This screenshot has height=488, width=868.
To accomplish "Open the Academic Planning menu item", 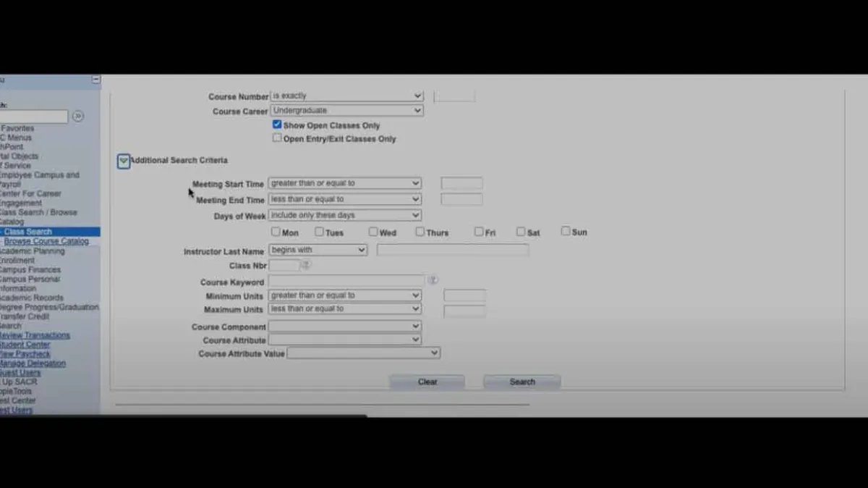I will [x=32, y=251].
